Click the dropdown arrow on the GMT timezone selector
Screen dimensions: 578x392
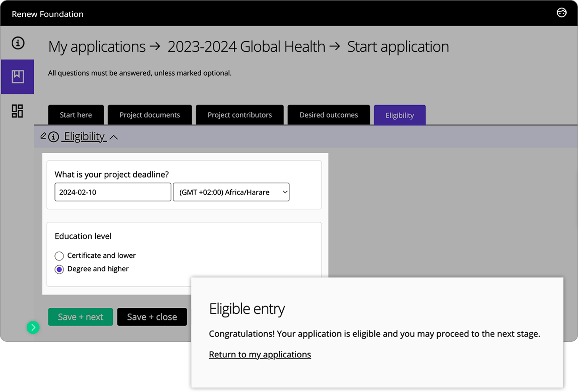pyautogui.click(x=284, y=192)
